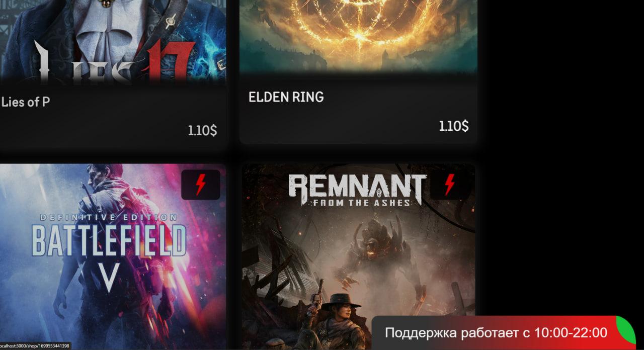Open the Battlefield V cover art

click(113, 256)
